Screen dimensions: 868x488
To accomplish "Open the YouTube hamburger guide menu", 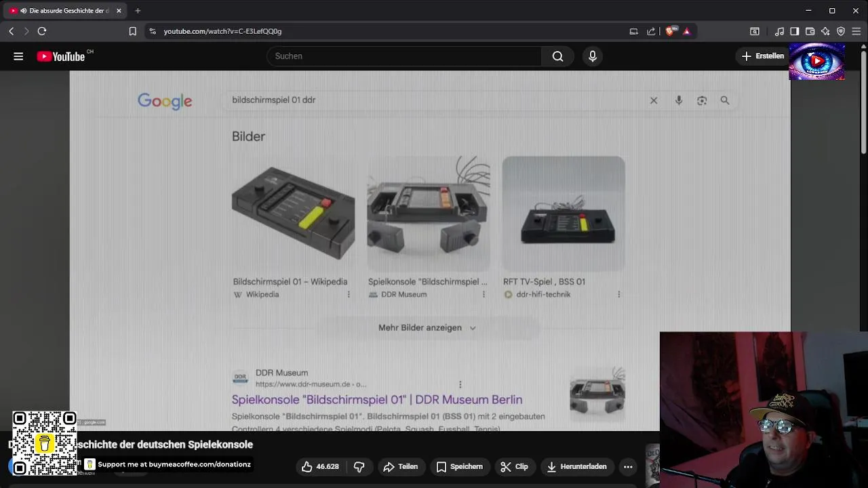I will pos(18,56).
